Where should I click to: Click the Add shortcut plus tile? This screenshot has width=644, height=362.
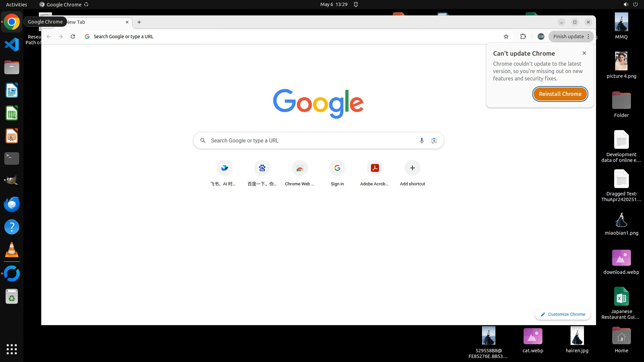(412, 168)
